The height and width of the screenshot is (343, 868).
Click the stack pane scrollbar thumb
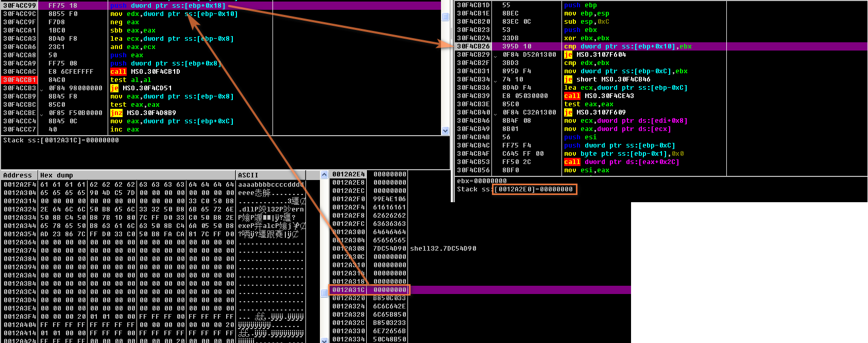coord(325,293)
